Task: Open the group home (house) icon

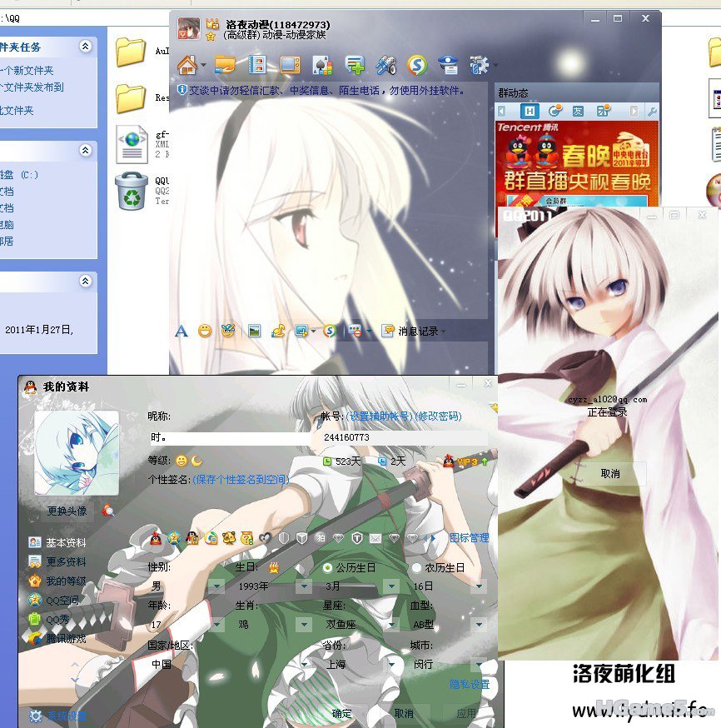Action: [x=187, y=65]
